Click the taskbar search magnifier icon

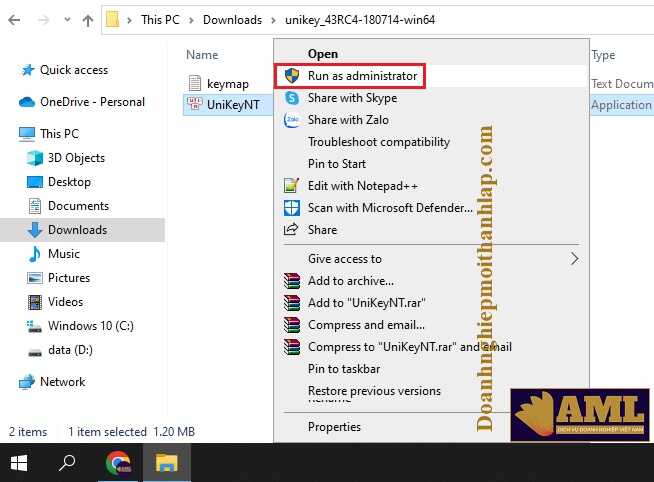click(68, 463)
